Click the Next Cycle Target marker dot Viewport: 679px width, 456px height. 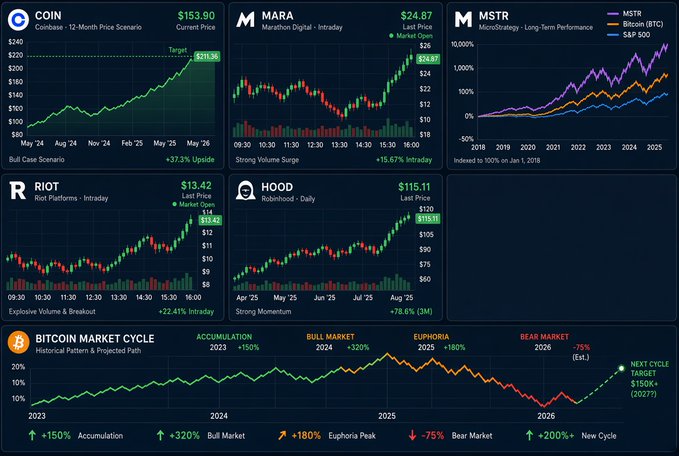[621, 368]
